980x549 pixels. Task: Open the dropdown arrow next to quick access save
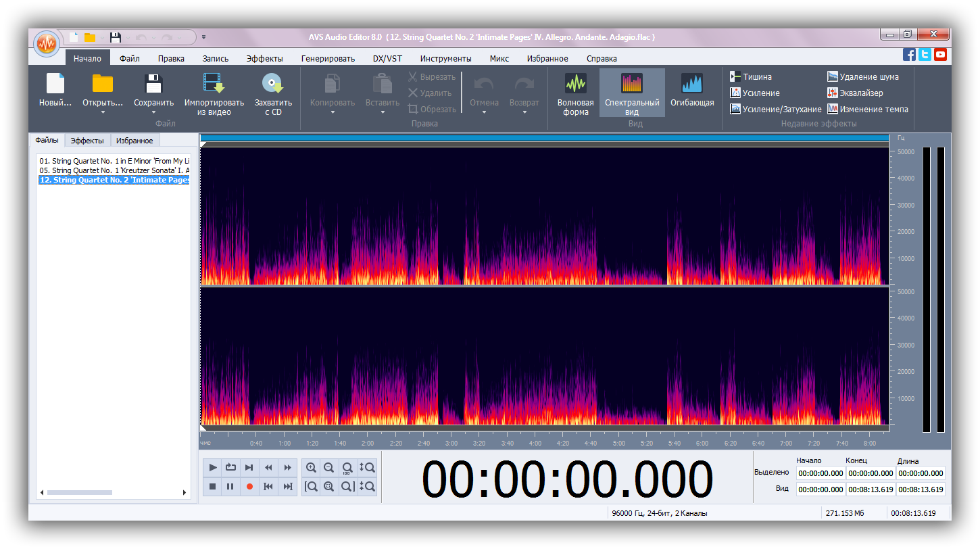coord(127,37)
